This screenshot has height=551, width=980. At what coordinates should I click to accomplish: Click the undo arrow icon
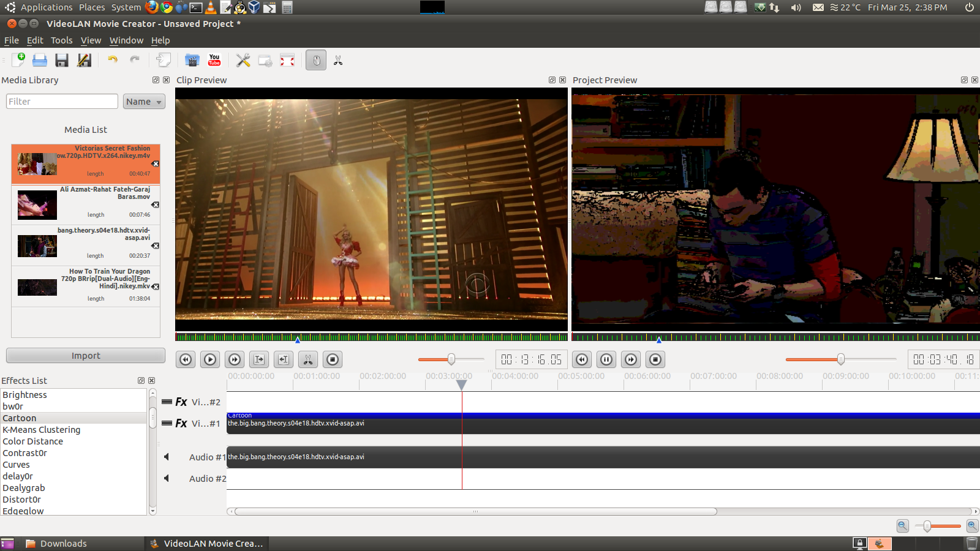pos(113,60)
